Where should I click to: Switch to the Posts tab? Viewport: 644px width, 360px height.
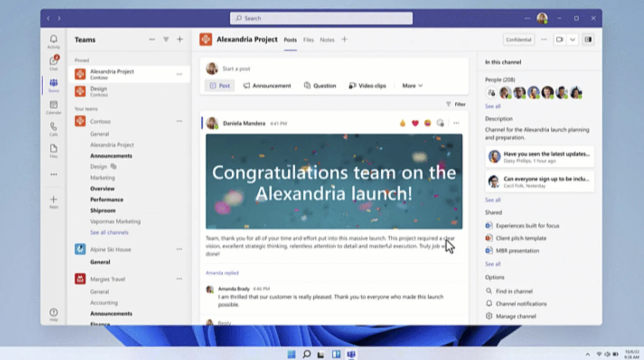290,40
